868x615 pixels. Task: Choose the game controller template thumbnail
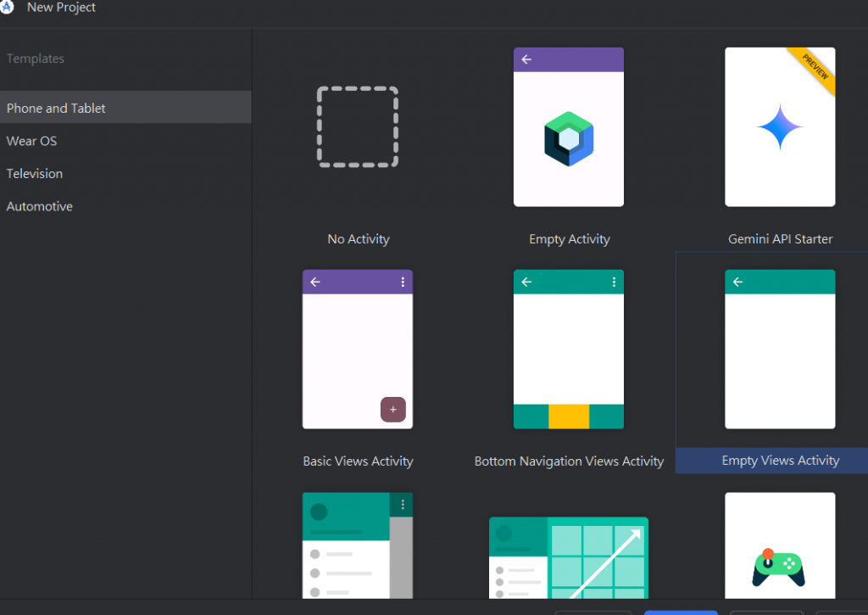coord(780,545)
